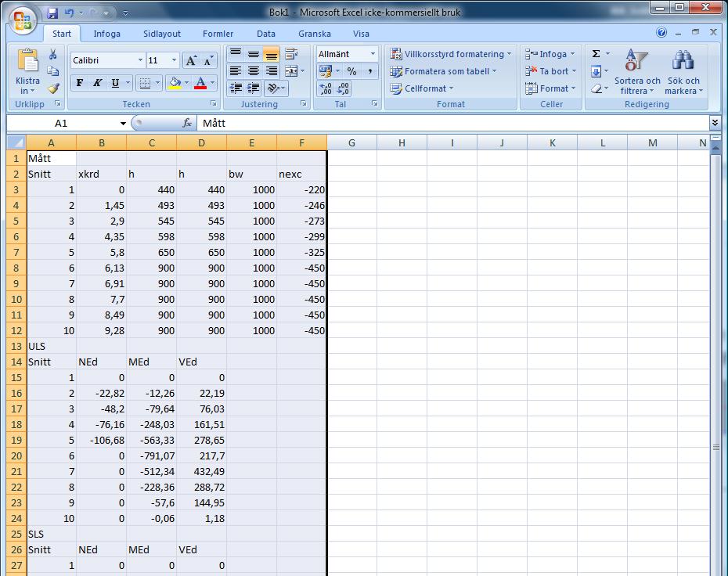Apply thousands separator style
The image size is (728, 576).
(370, 71)
